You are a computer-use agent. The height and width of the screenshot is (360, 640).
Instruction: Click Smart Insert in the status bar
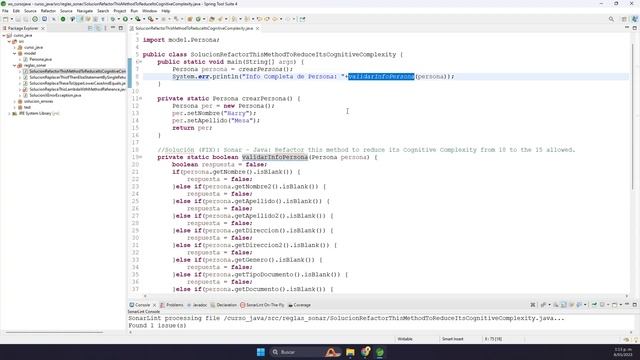click(x=452, y=339)
